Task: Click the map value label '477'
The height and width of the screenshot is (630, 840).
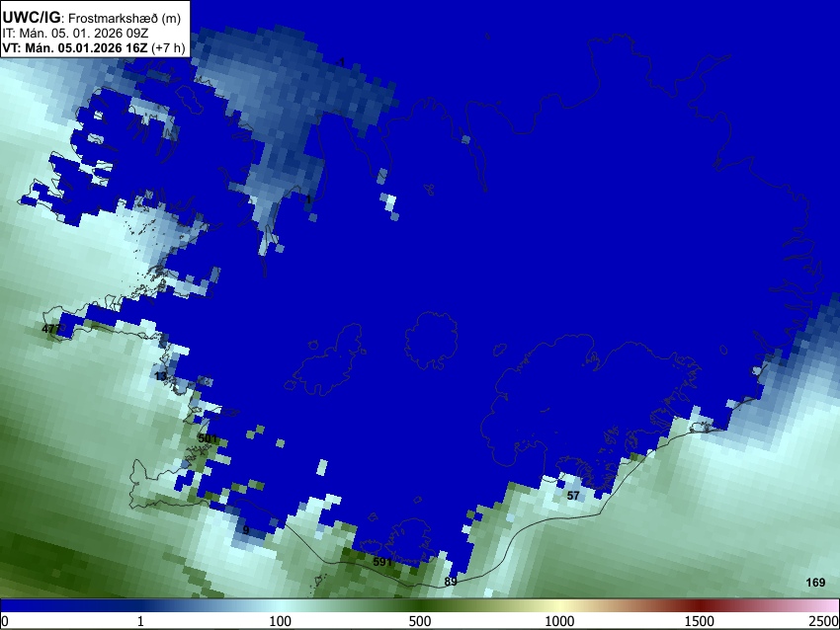Action: tap(51, 329)
